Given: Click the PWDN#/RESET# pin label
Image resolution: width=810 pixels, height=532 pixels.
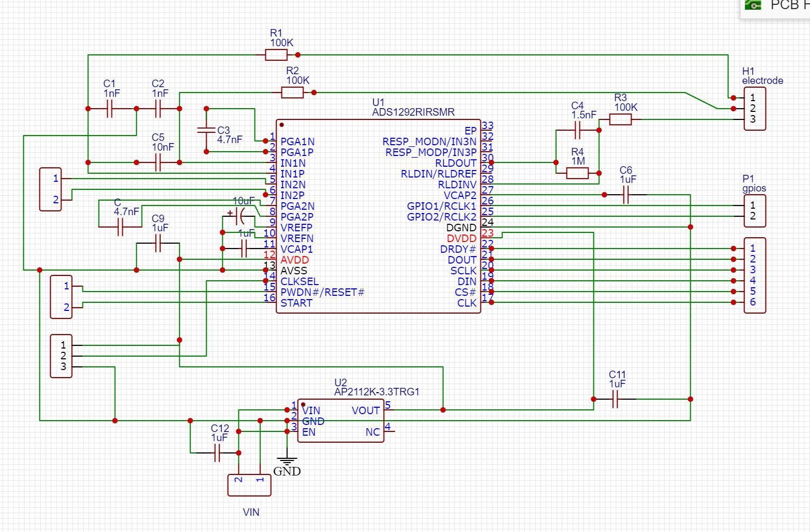Looking at the screenshot, I should [x=322, y=292].
